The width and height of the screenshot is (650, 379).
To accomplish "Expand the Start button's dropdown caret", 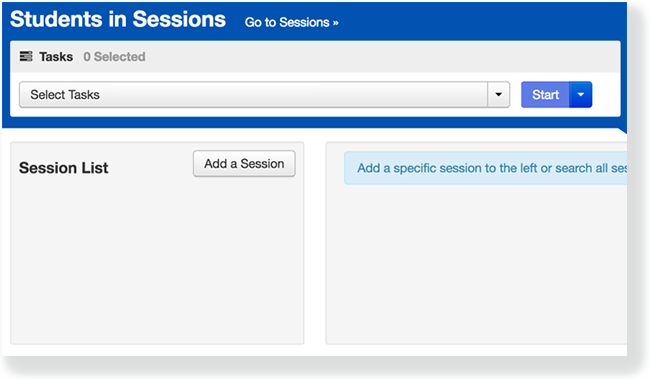I will point(581,95).
